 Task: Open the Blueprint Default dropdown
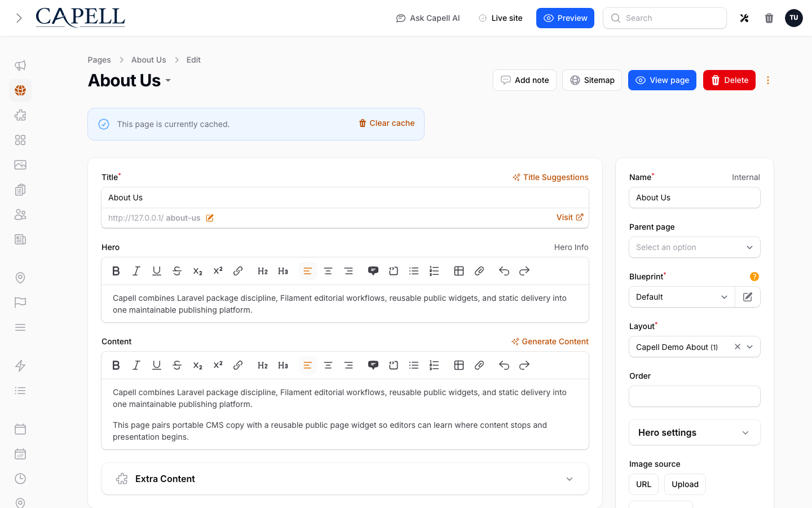682,297
